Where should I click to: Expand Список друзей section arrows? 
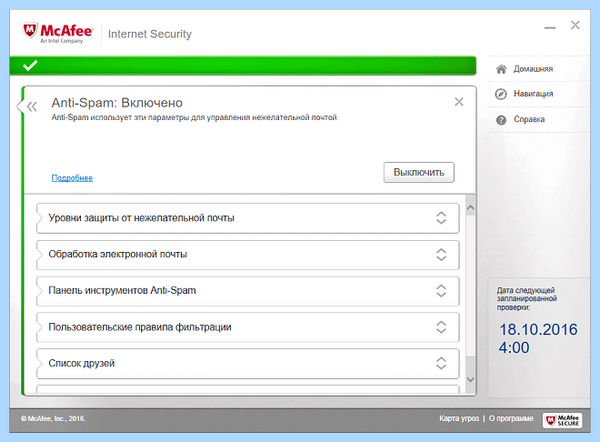point(441,363)
